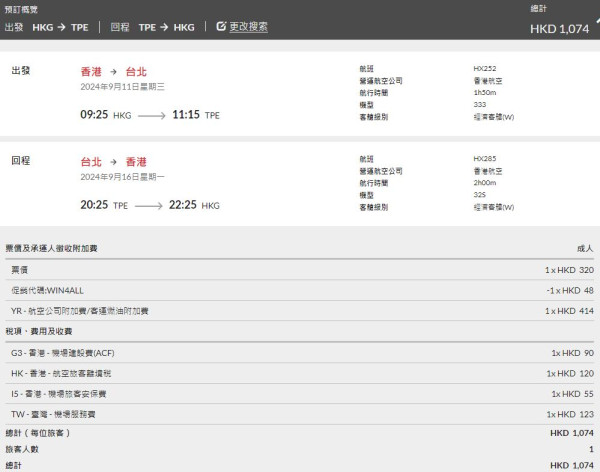Click the long arrow between 09:25 and 11:15

(152, 116)
